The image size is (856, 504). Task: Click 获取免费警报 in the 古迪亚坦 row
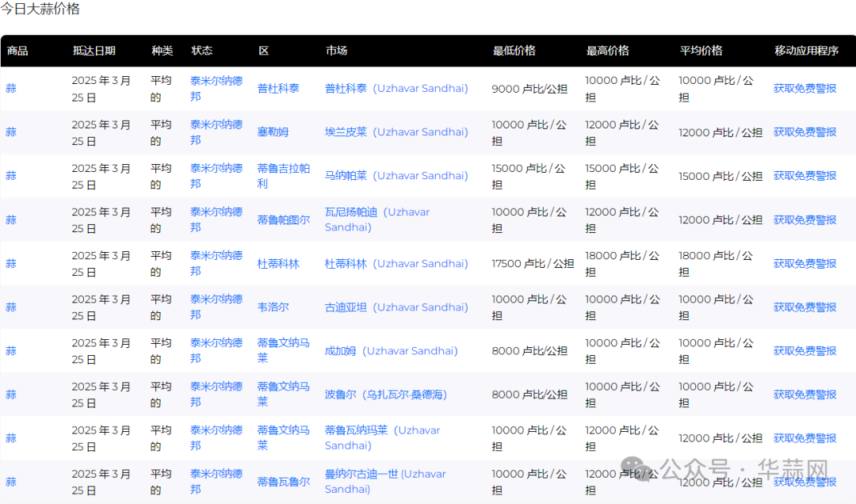coord(804,307)
